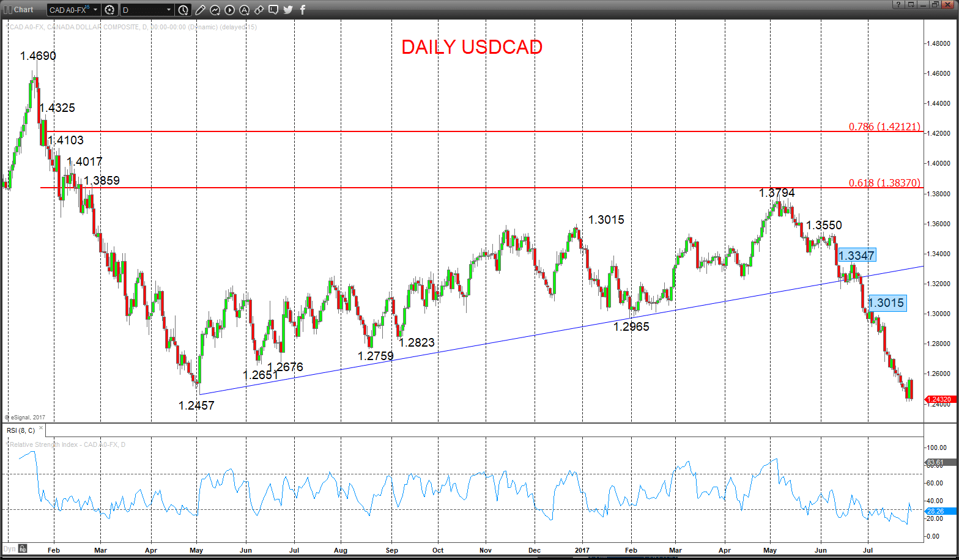Click the DAILY USDCAD red title text
Screen dimensions: 959x560
pyautogui.click(x=472, y=47)
